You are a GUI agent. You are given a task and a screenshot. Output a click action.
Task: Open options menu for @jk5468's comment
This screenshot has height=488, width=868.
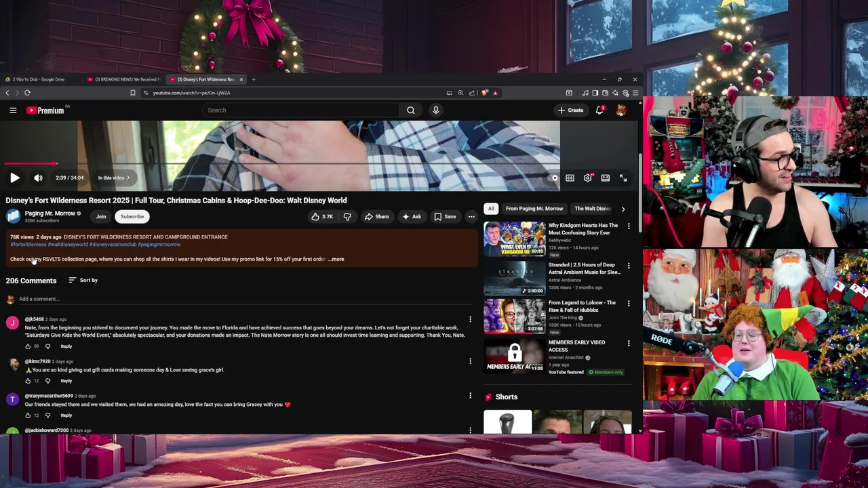tap(470, 319)
